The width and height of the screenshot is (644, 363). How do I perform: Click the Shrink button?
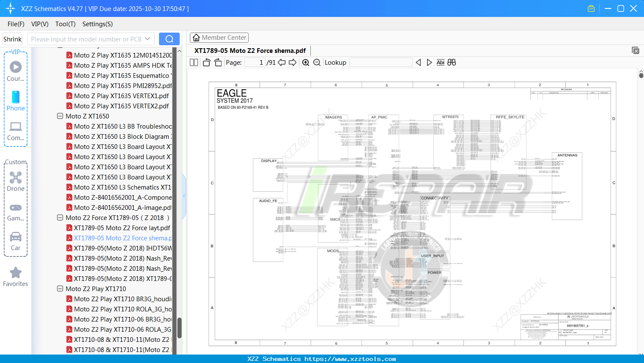[x=12, y=39]
